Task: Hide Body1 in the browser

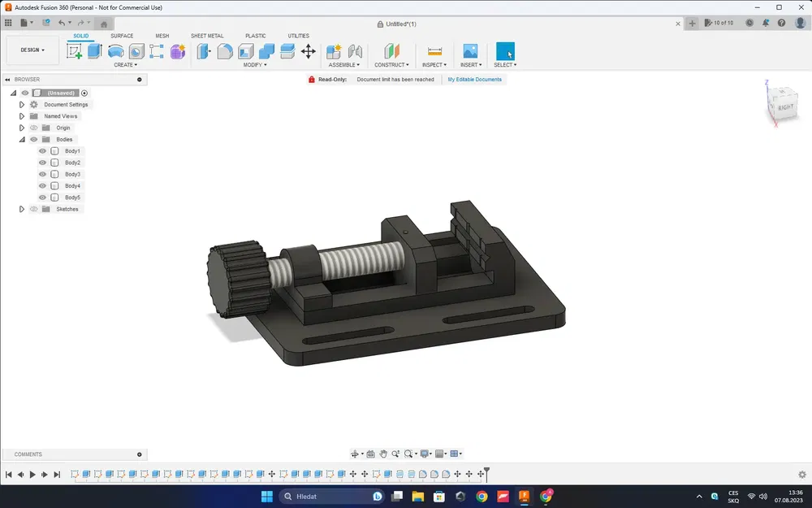Action: coord(41,150)
